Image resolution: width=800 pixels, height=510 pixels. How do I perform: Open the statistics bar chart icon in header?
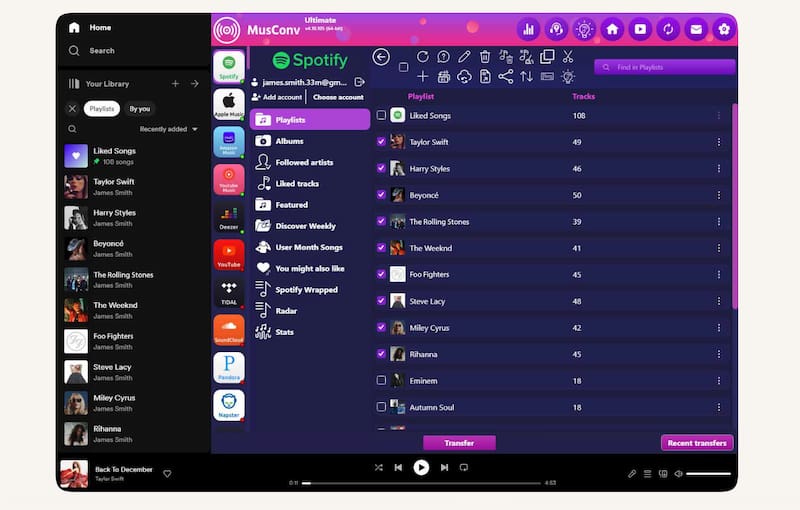(x=529, y=30)
